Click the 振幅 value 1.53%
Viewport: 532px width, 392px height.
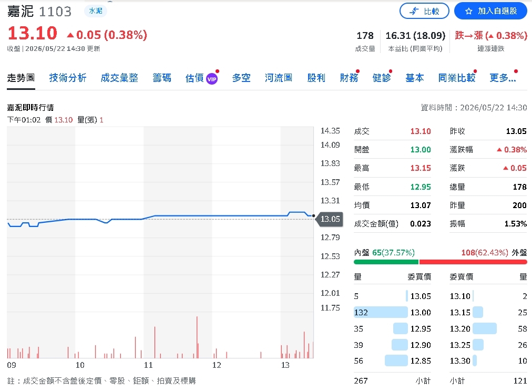tap(515, 224)
